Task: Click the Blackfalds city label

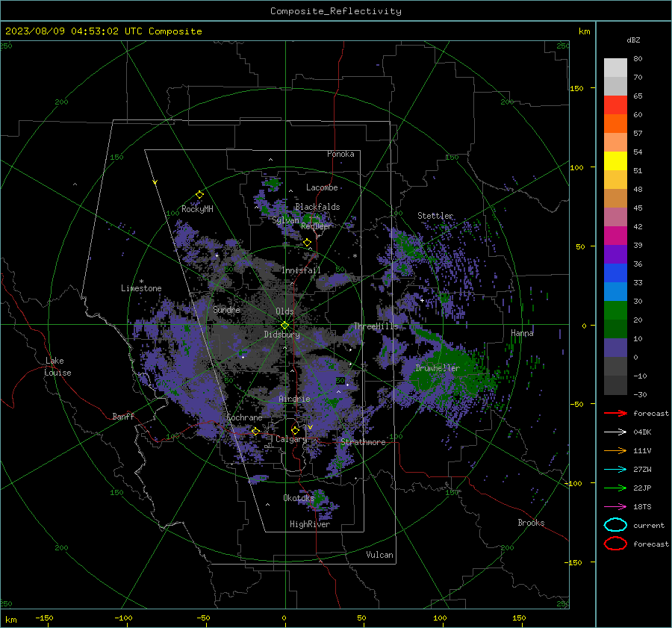Action: coord(317,207)
